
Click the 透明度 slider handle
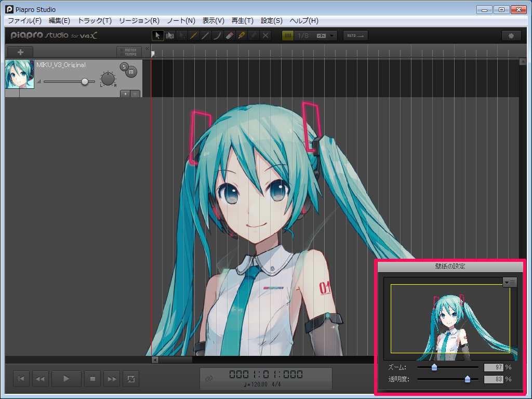pyautogui.click(x=467, y=379)
